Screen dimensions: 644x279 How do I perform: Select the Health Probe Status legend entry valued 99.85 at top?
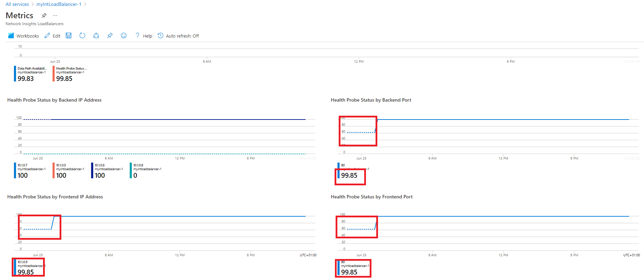point(70,74)
